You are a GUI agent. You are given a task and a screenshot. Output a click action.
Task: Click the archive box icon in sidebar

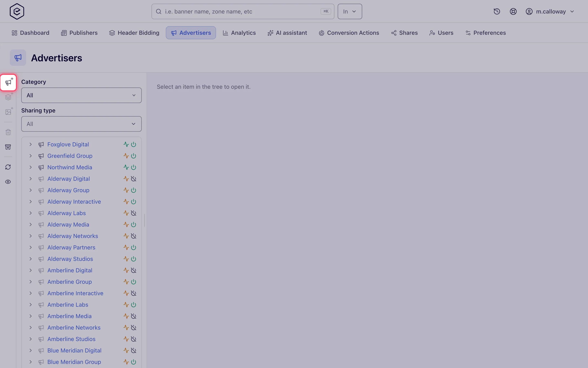point(8,147)
